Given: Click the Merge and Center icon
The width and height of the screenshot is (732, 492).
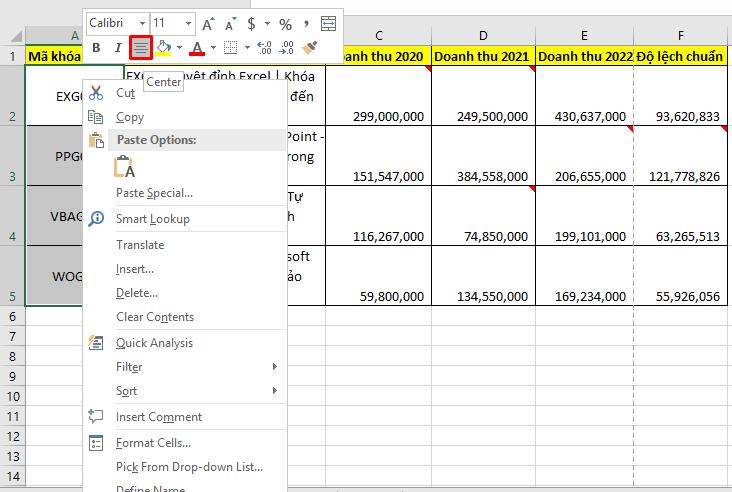Looking at the screenshot, I should (x=328, y=23).
